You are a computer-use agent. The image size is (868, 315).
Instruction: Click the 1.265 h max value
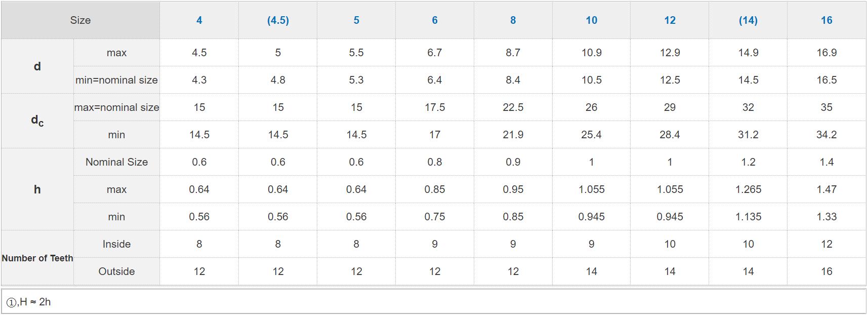[x=748, y=189]
